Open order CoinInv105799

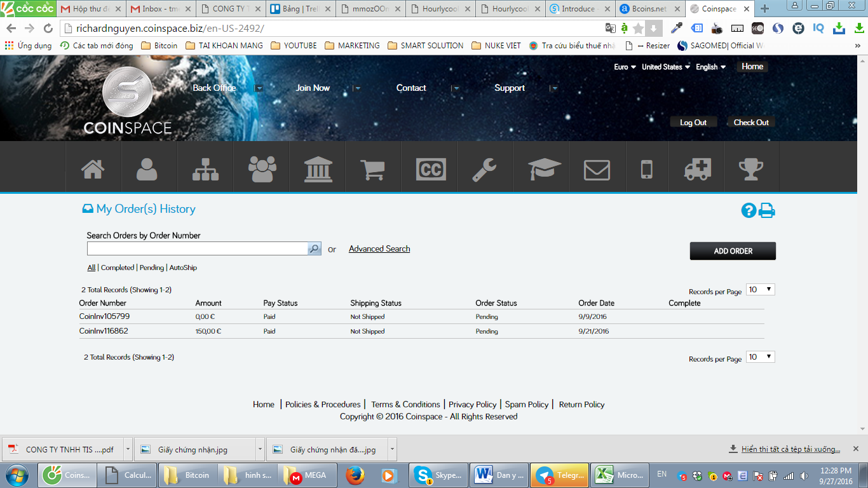pos(104,316)
